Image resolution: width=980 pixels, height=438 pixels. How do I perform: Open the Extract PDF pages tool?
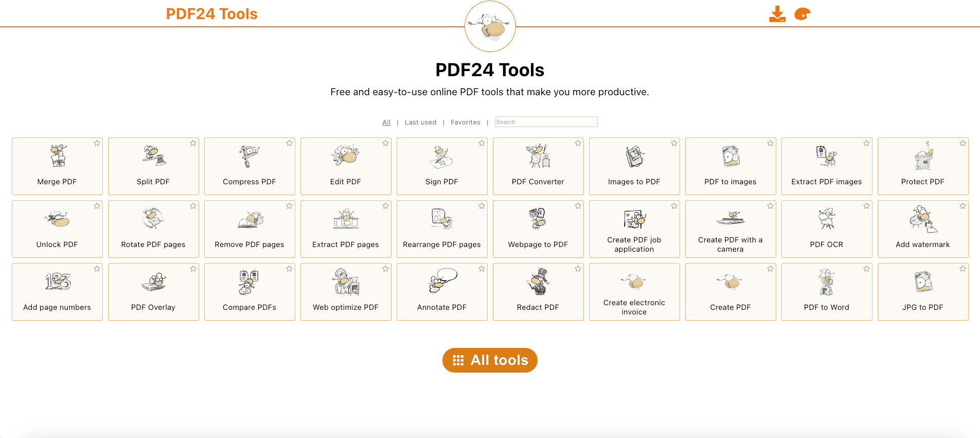[x=346, y=229]
